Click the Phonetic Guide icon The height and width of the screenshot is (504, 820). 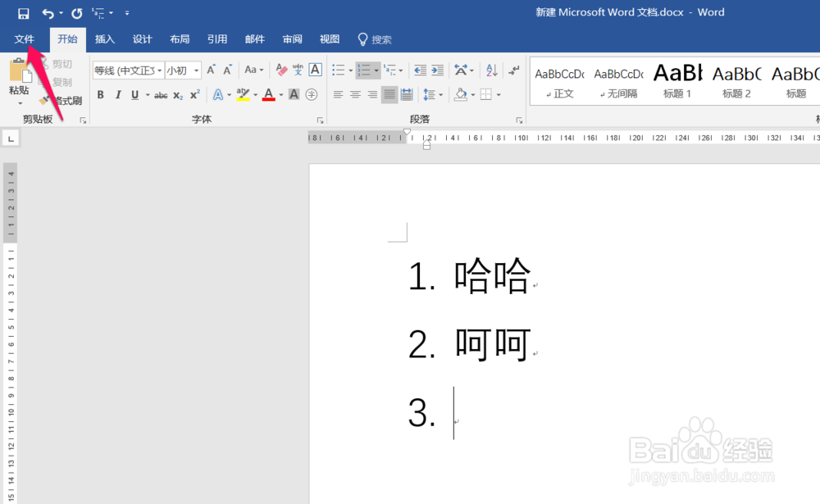[x=298, y=70]
